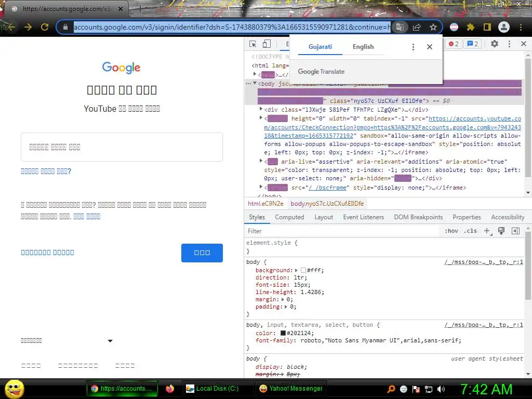Switch to Yahoo! Messenger taskbar window
This screenshot has width=532, height=399.
tap(291, 389)
